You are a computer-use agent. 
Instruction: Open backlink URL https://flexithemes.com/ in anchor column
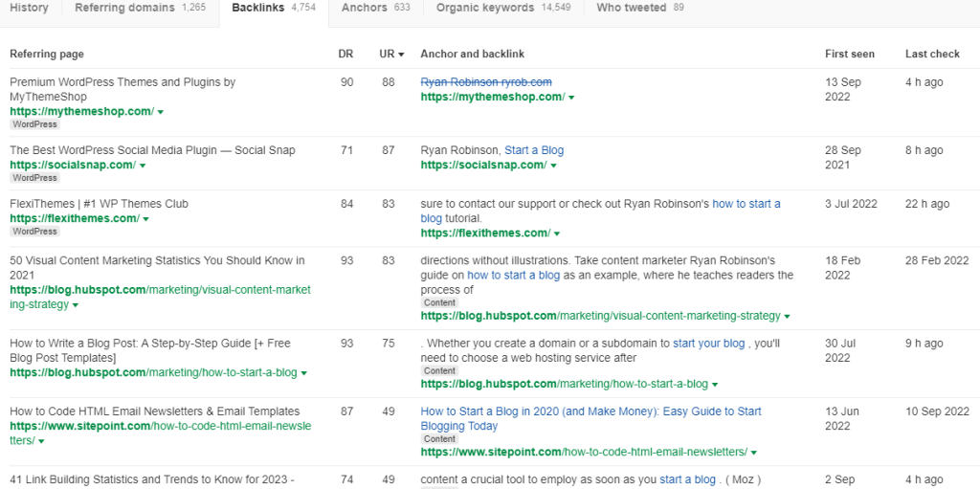(485, 233)
